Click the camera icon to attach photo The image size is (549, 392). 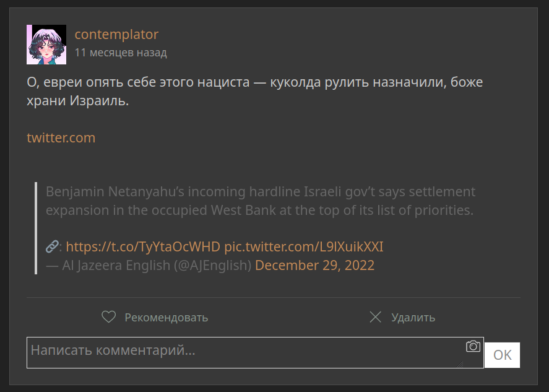click(473, 346)
